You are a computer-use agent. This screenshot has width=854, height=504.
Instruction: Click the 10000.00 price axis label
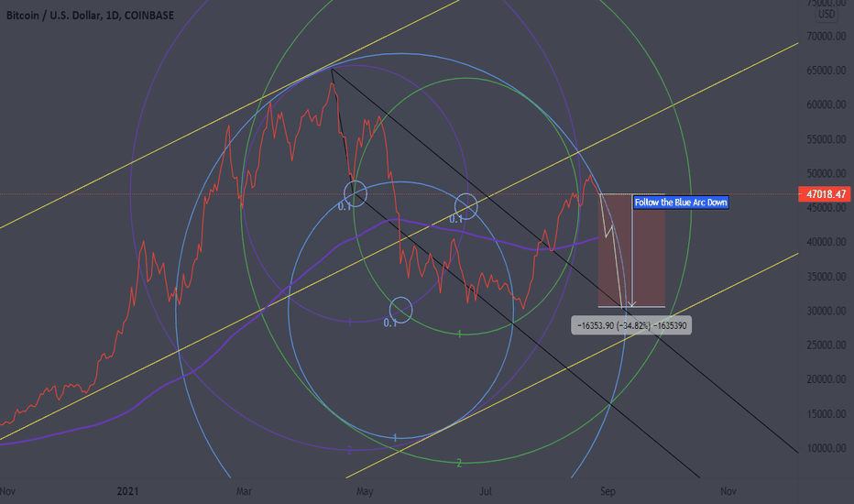click(827, 448)
